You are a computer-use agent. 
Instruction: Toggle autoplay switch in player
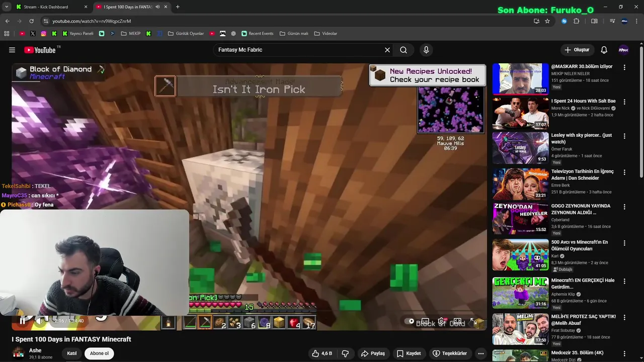[x=409, y=321]
